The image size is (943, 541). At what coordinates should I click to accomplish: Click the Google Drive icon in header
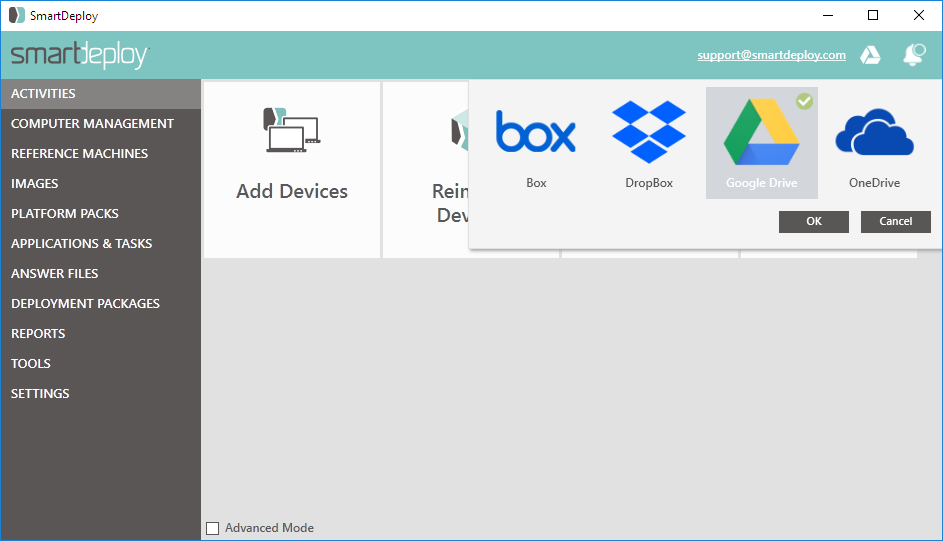point(870,55)
